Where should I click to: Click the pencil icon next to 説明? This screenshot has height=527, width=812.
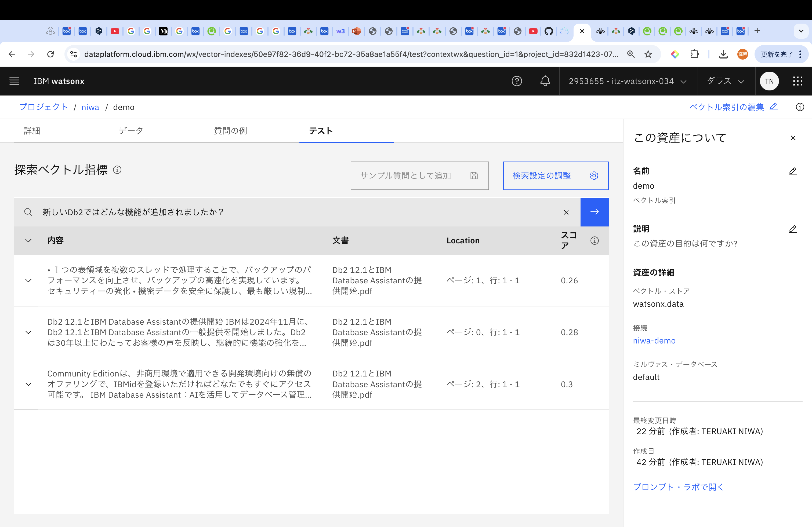tap(793, 229)
